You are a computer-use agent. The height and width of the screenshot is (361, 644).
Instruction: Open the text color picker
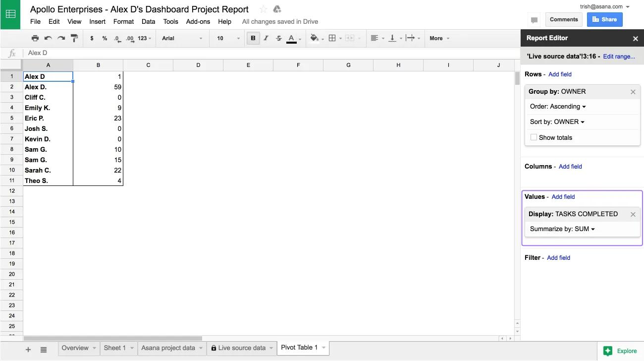tap(292, 38)
